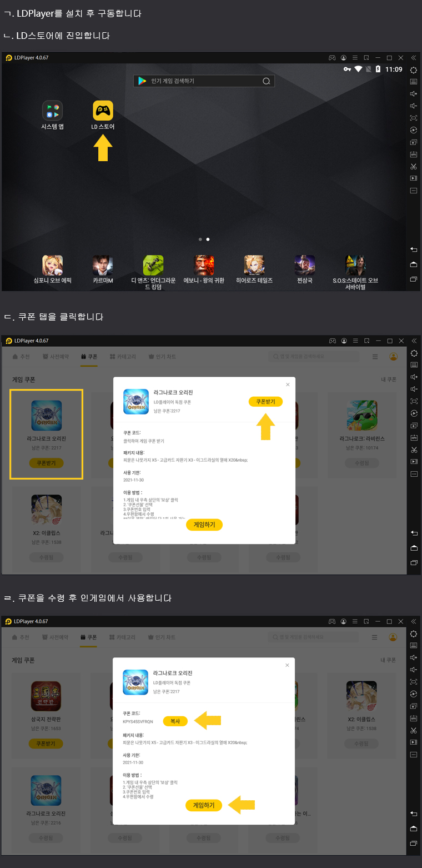
Task: Switch to 사전예약 tab in step ㄷ window
Action: point(56,357)
